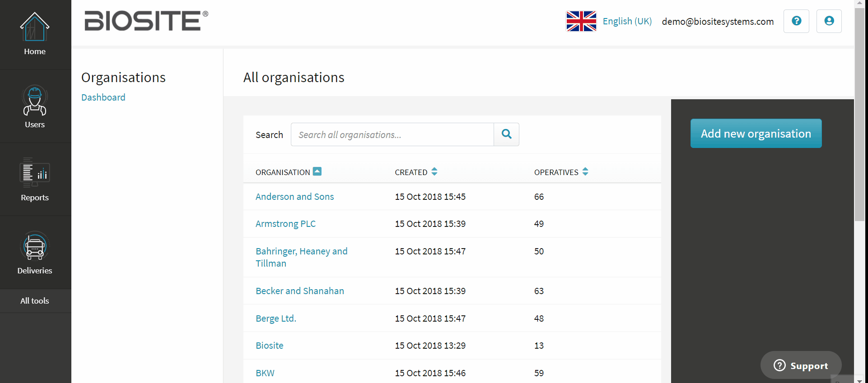Open the user account profile button

(829, 21)
